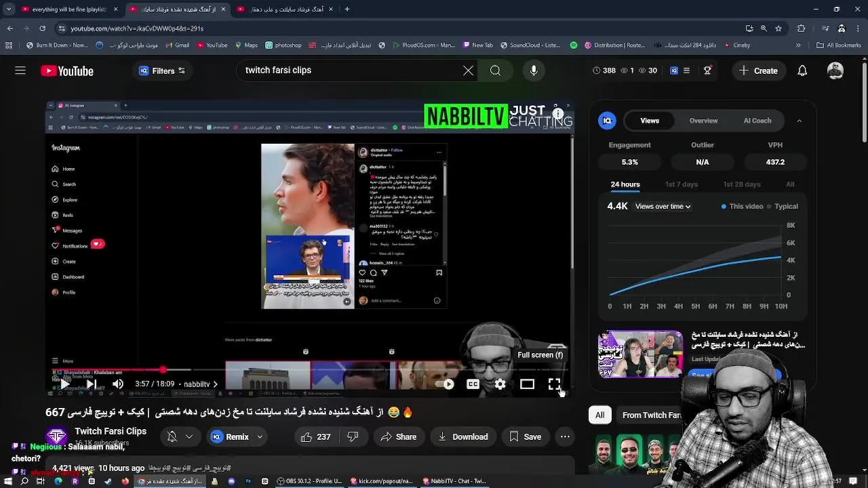Skip to next video
The height and width of the screenshot is (488, 868).
92,384
